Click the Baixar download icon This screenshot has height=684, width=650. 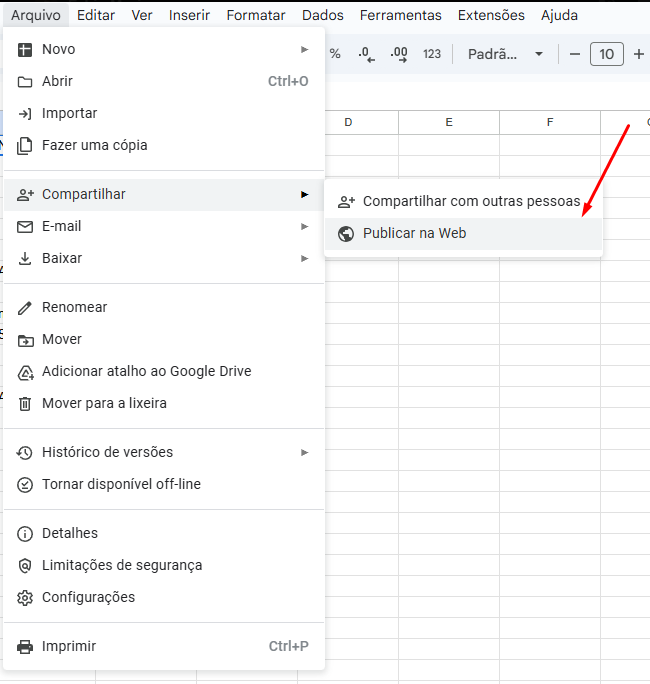coord(25,259)
